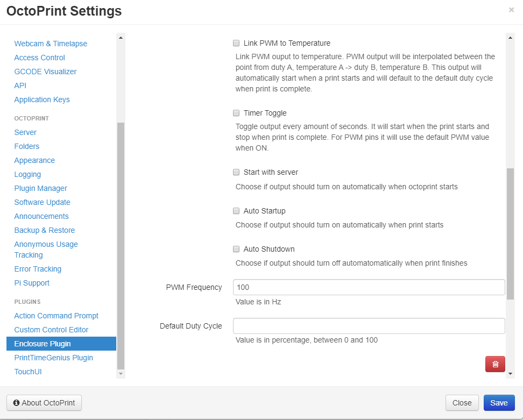Click the red trash delete button
The image size is (523, 420).
click(x=495, y=364)
